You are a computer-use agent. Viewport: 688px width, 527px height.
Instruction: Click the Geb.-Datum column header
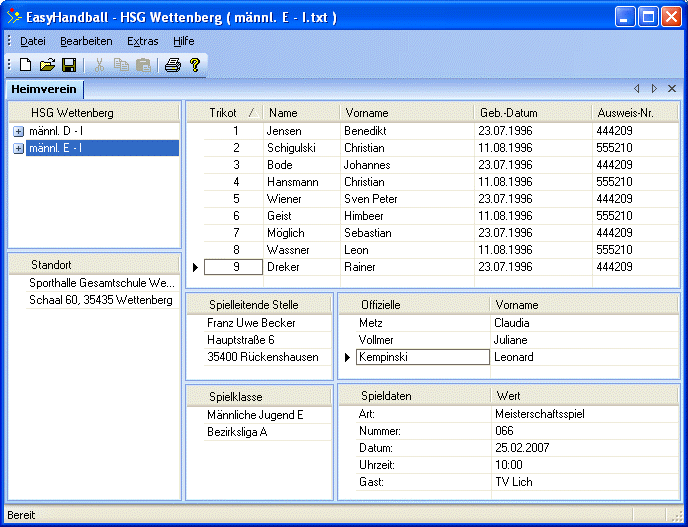pos(508,113)
